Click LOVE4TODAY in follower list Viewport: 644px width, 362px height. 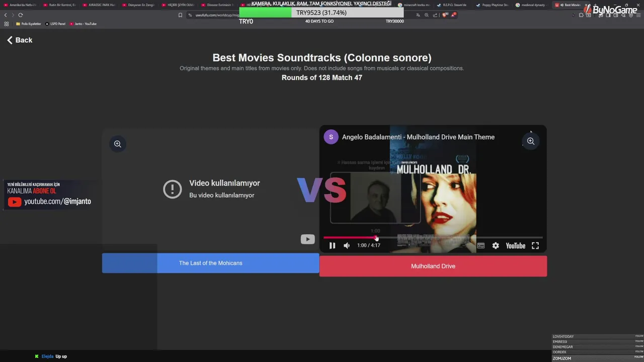563,336
